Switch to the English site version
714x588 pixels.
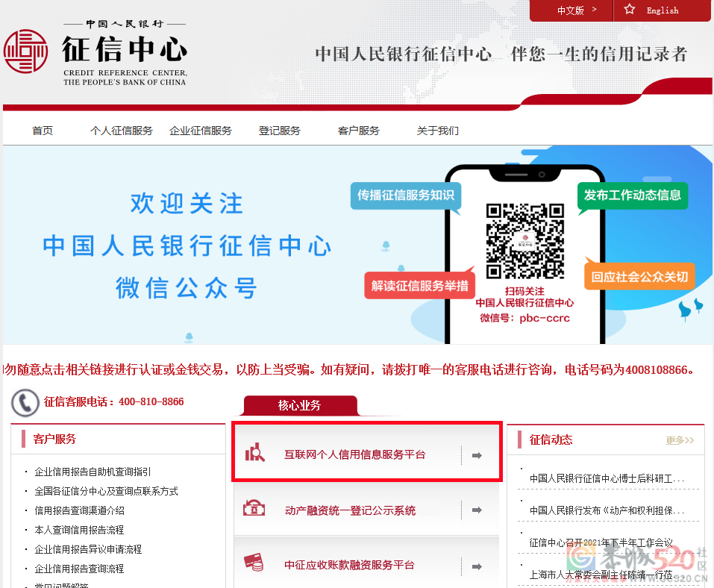(x=663, y=10)
